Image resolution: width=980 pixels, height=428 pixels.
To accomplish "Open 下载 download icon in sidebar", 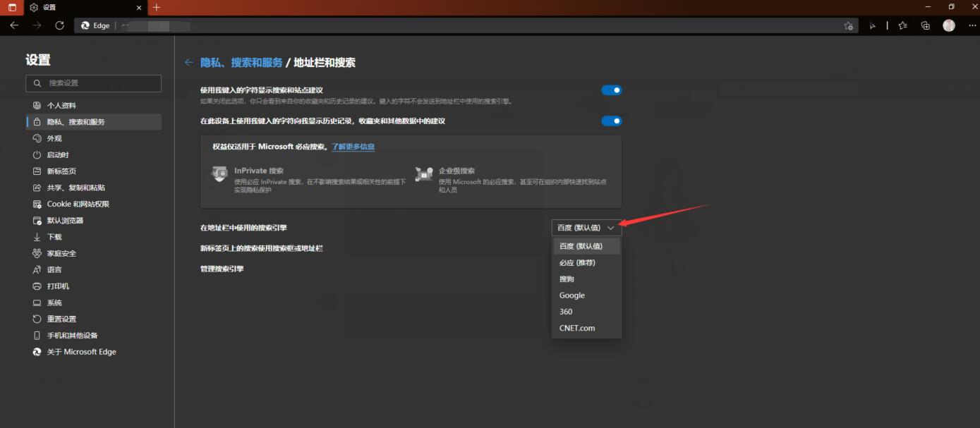I will coord(37,237).
